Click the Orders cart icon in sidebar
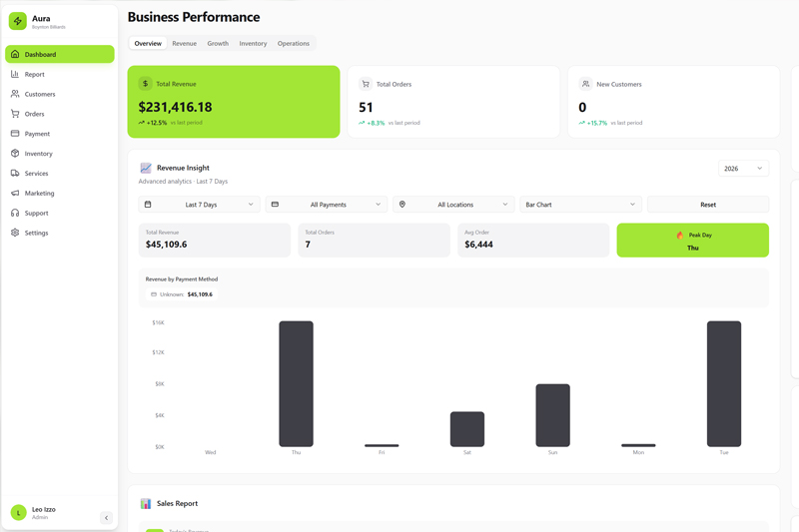The image size is (799, 532). [15, 114]
